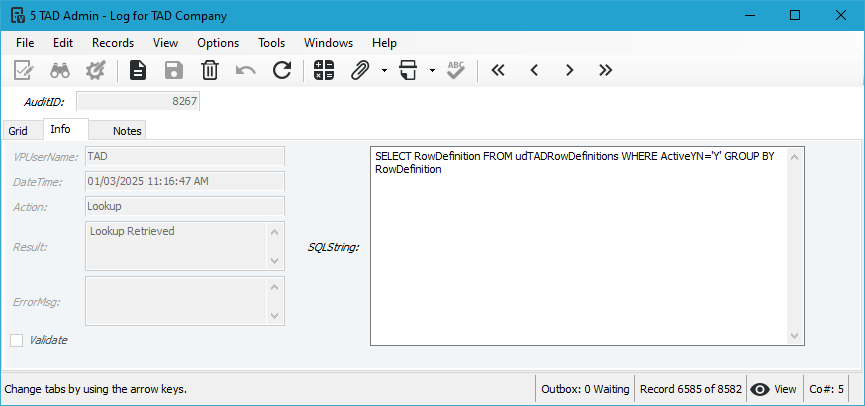This screenshot has height=406, width=865.
Task: Delete record with the trash can icon
Action: pyautogui.click(x=210, y=71)
